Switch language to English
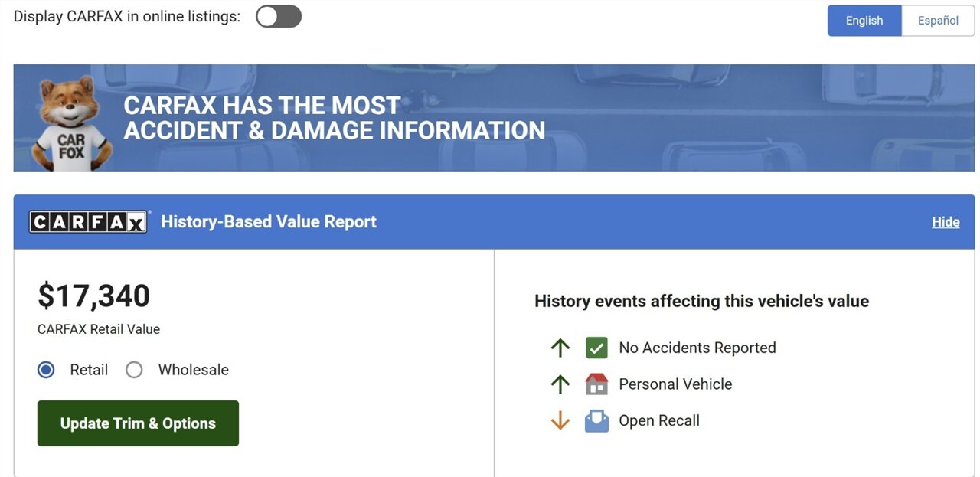Image resolution: width=980 pixels, height=477 pixels. [x=864, y=21]
